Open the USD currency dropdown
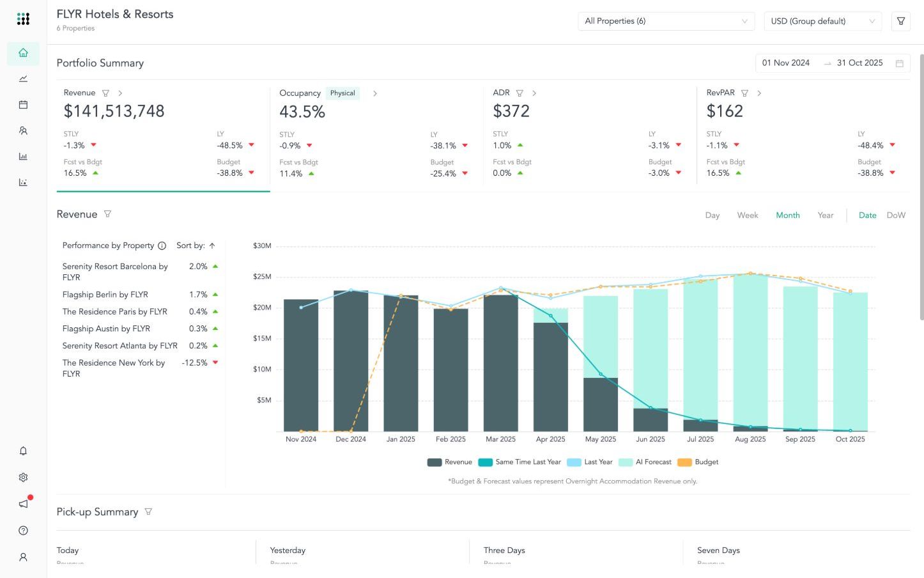 [822, 21]
